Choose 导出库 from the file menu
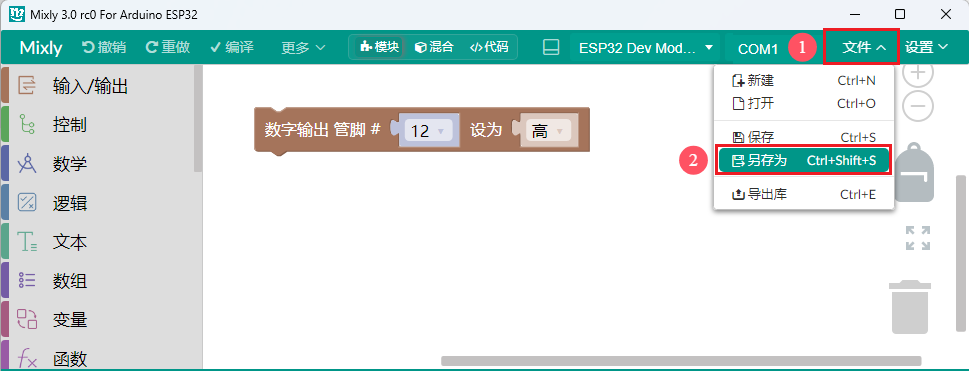 point(803,195)
